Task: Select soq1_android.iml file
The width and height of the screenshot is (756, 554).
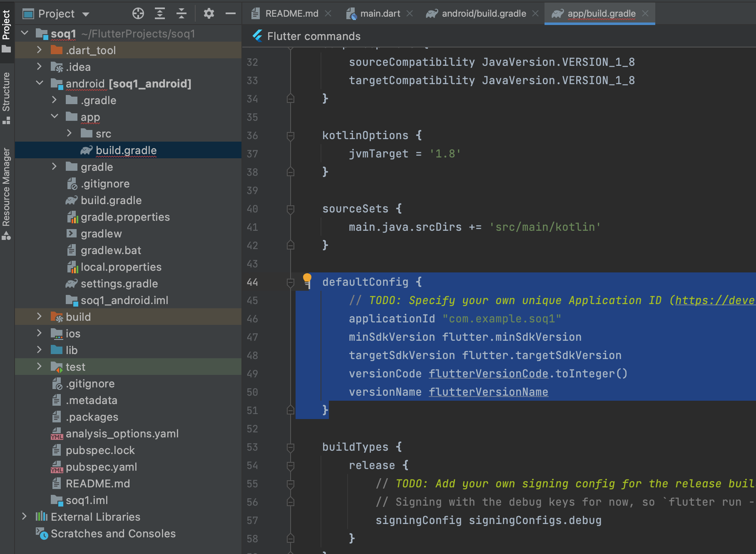Action: 128,300
